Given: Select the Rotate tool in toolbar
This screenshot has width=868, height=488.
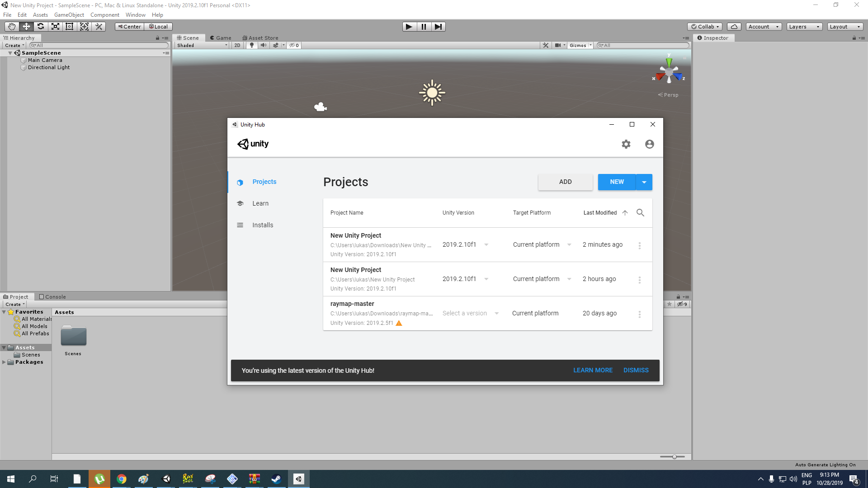Looking at the screenshot, I should (x=41, y=27).
